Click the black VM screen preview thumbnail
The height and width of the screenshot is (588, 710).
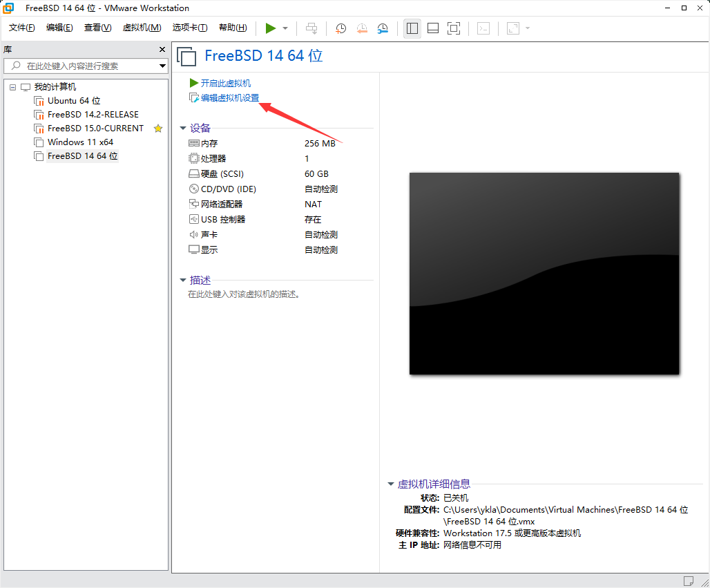[544, 274]
